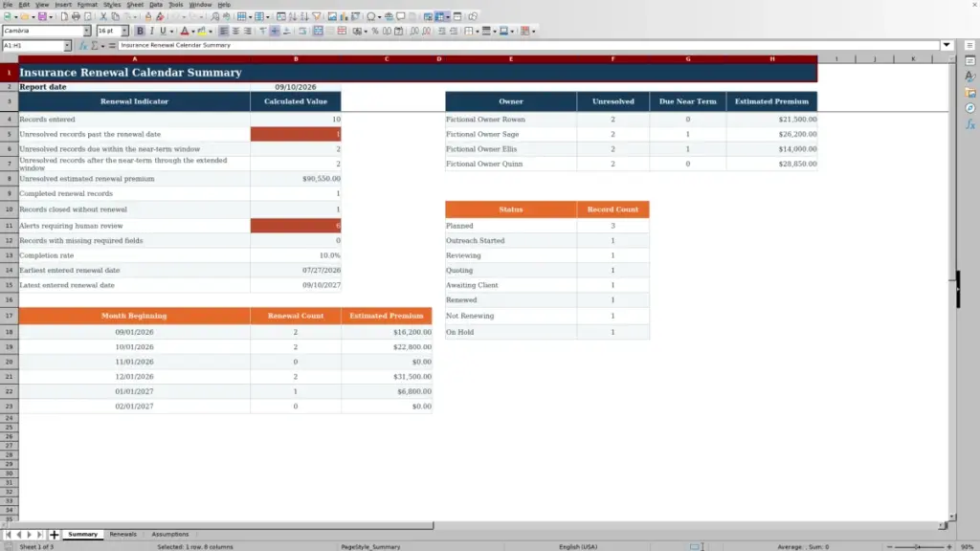Toggle Italic formatting

[152, 31]
